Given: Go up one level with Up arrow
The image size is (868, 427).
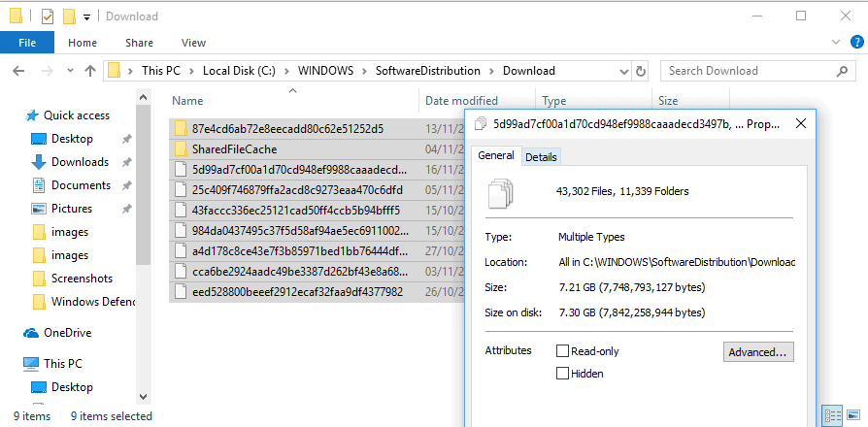Looking at the screenshot, I should pos(89,71).
